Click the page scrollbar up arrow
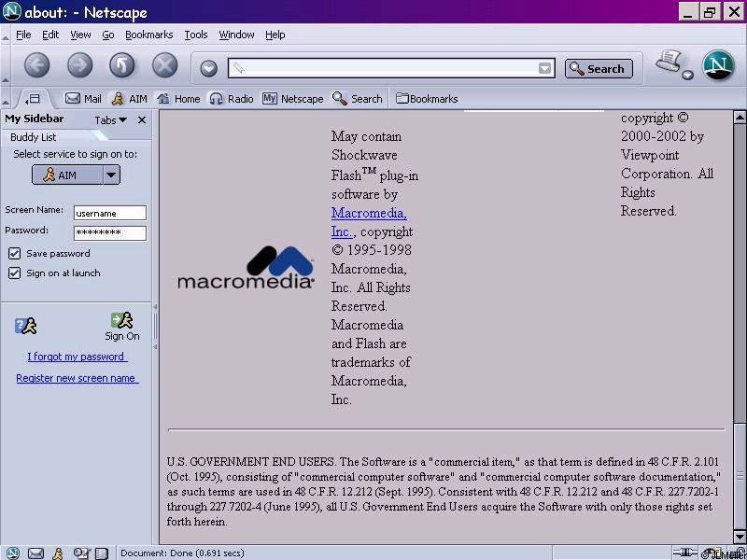The height and width of the screenshot is (560, 747). (x=740, y=118)
